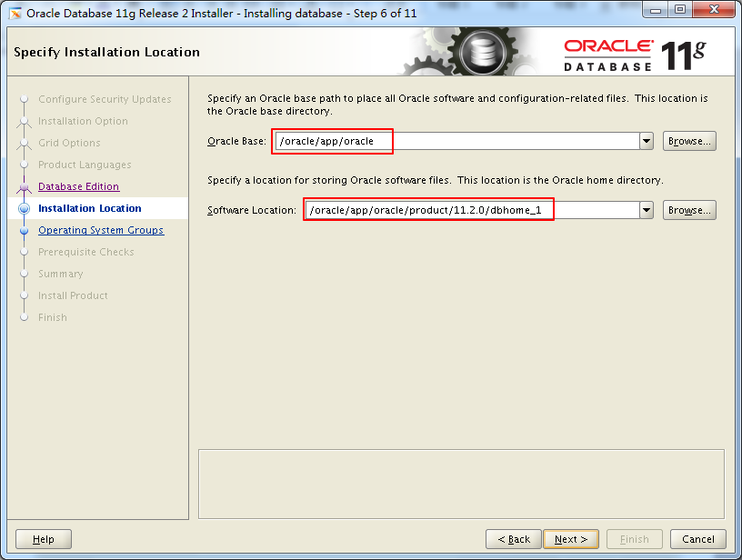The width and height of the screenshot is (742, 560).
Task: Browse for the Oracle Base directory
Action: tap(689, 141)
